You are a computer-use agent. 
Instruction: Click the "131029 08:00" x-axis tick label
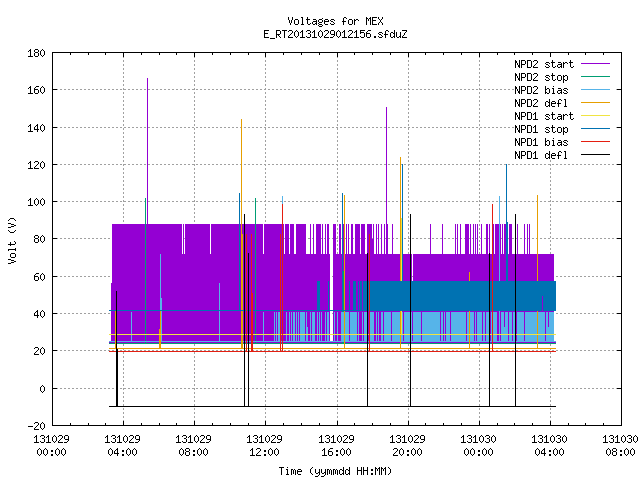coord(193,446)
